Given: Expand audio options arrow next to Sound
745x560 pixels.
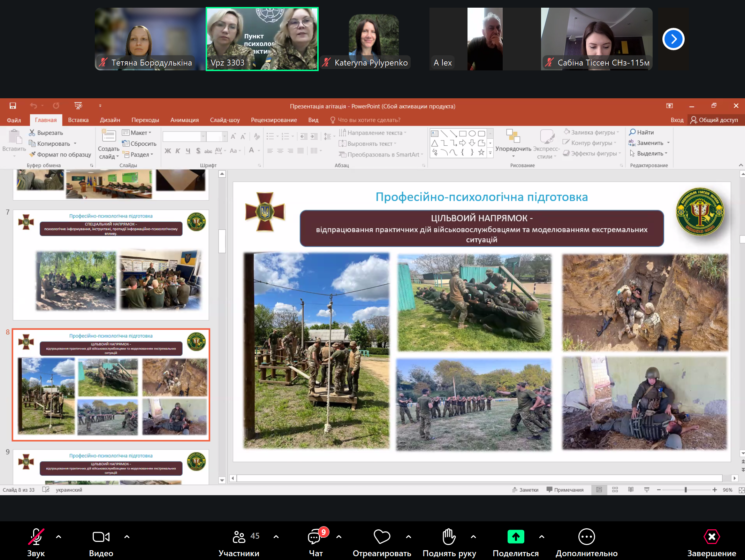Looking at the screenshot, I should 59,537.
